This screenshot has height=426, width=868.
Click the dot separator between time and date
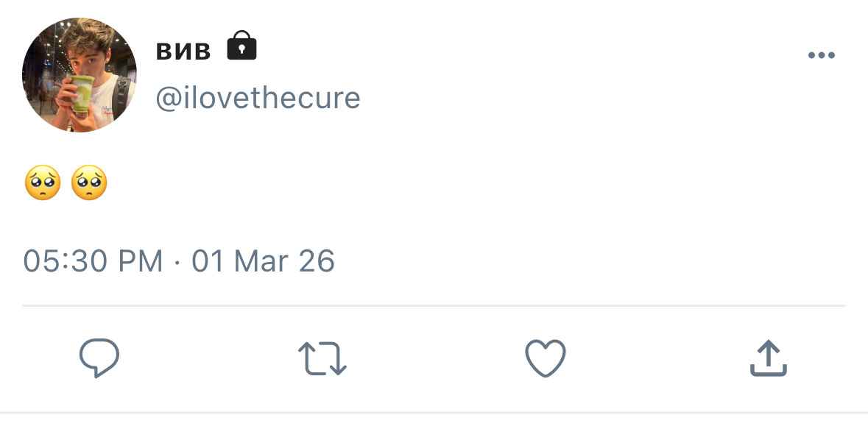coord(177,261)
